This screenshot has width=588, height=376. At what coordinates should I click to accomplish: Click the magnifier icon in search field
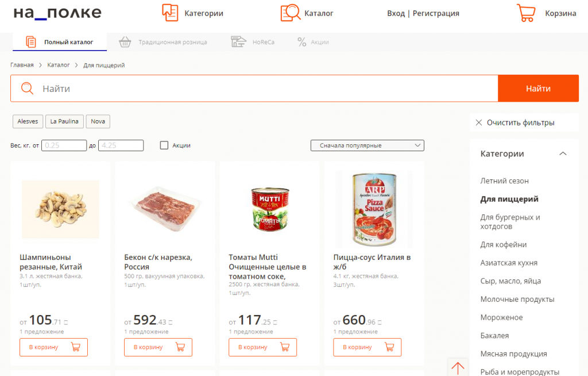point(27,89)
